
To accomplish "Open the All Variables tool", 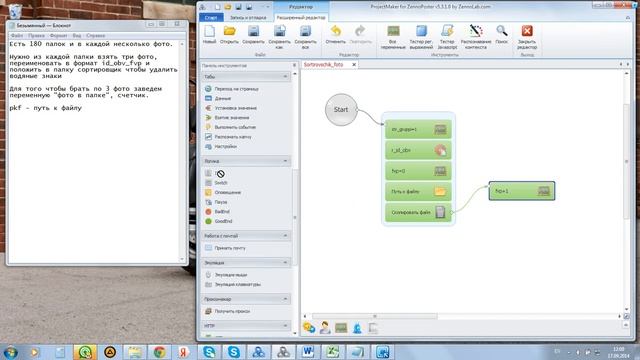I will point(393,37).
